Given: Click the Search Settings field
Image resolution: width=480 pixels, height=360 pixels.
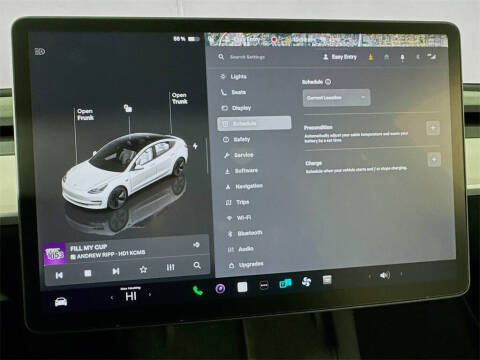Looking at the screenshot, I should [247, 57].
